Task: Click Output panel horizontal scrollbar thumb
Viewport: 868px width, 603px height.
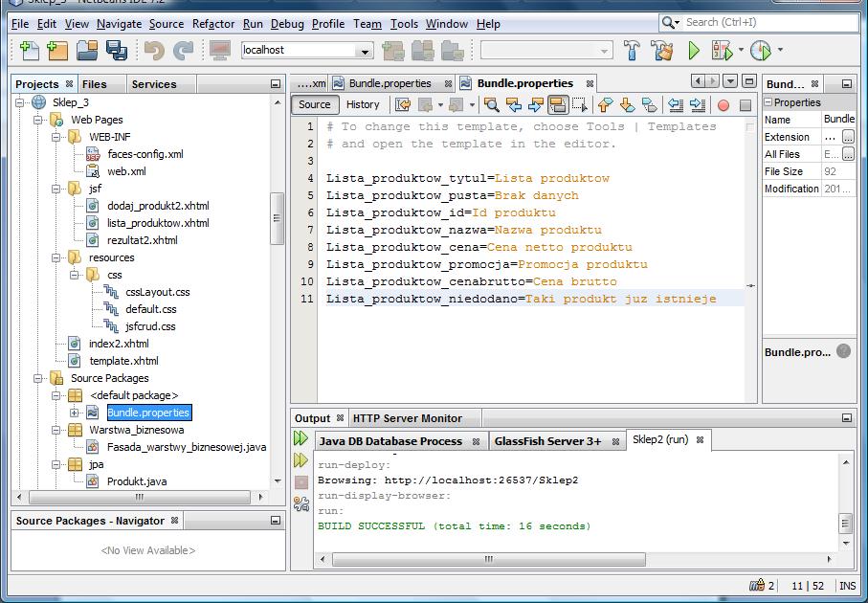Action: coord(488,559)
